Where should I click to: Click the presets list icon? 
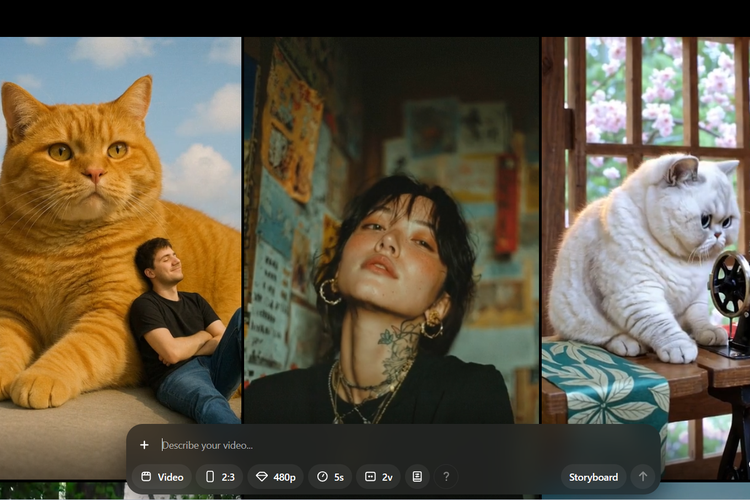click(417, 477)
